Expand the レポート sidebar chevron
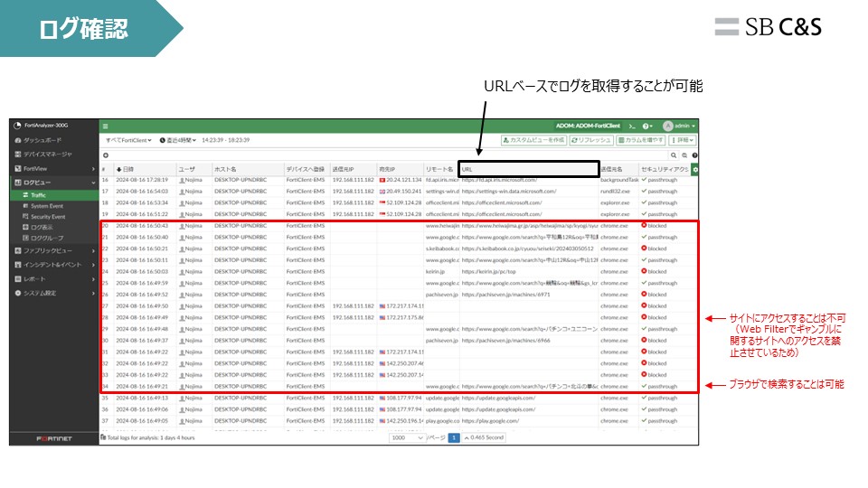The width and height of the screenshot is (868, 488). (93, 279)
